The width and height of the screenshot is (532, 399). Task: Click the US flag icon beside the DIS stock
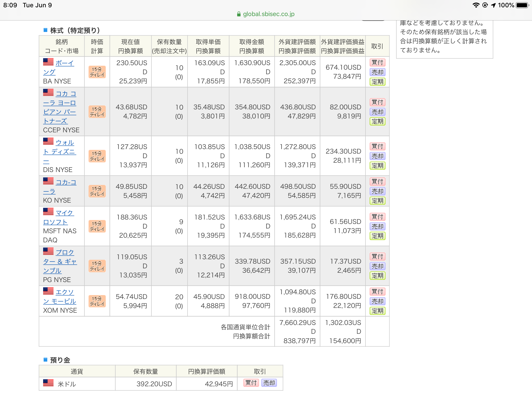[48, 141]
